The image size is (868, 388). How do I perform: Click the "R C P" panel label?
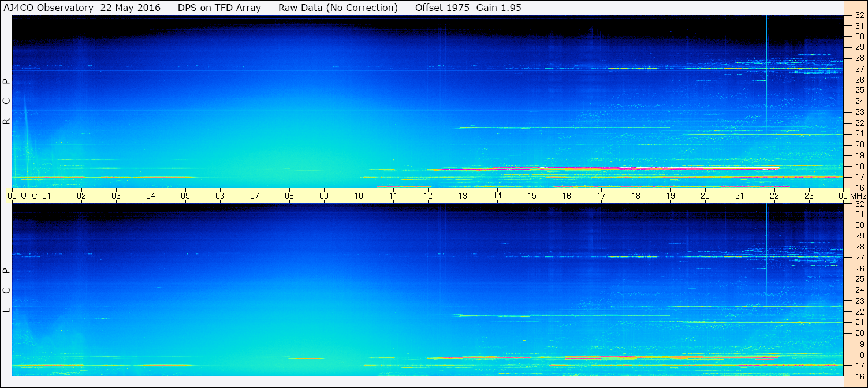[x=6, y=102]
